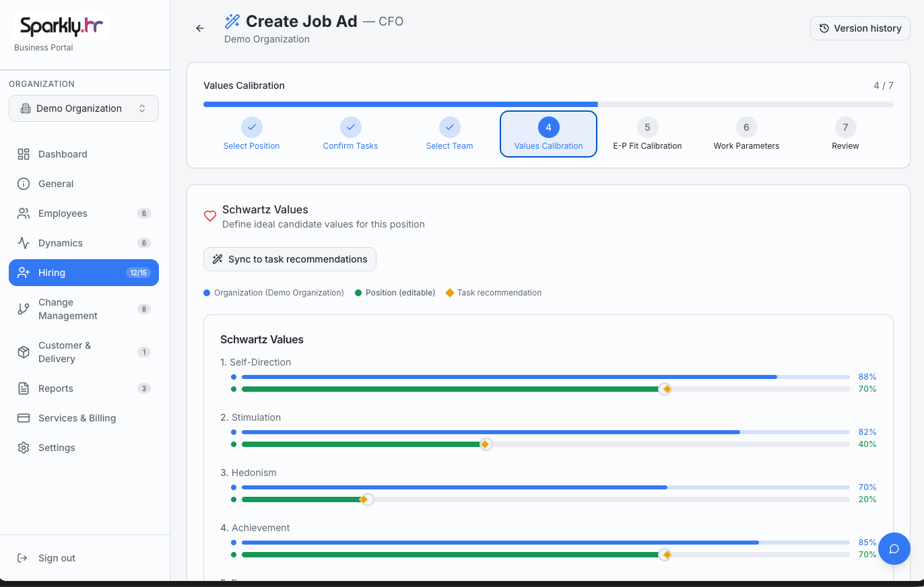Viewport: 924px width, 587px height.
Task: Click the orange Task recommendation diamond legend
Action: (450, 293)
